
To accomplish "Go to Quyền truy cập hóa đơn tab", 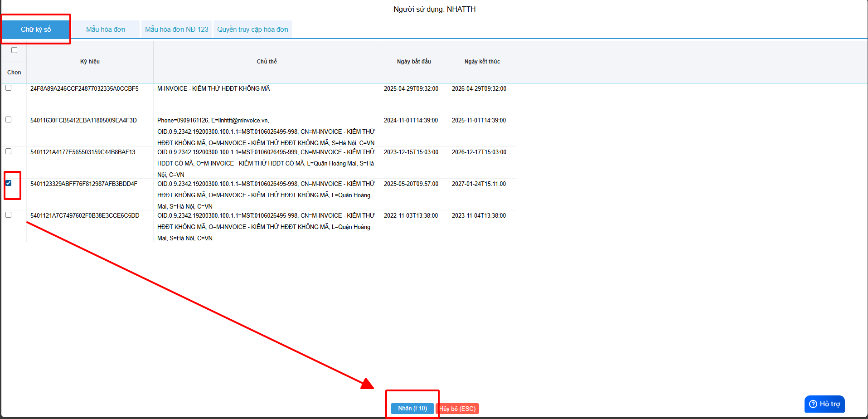I will [252, 29].
